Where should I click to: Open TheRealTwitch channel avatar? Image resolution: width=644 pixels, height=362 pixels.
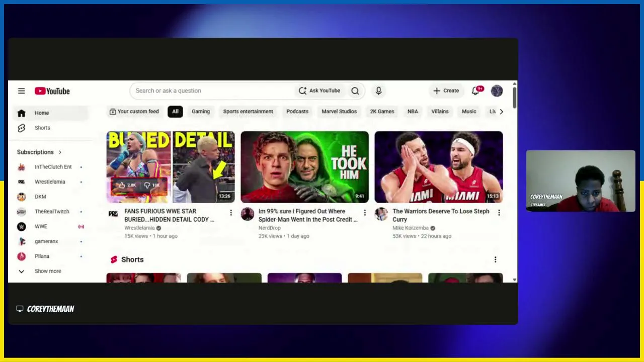point(21,212)
